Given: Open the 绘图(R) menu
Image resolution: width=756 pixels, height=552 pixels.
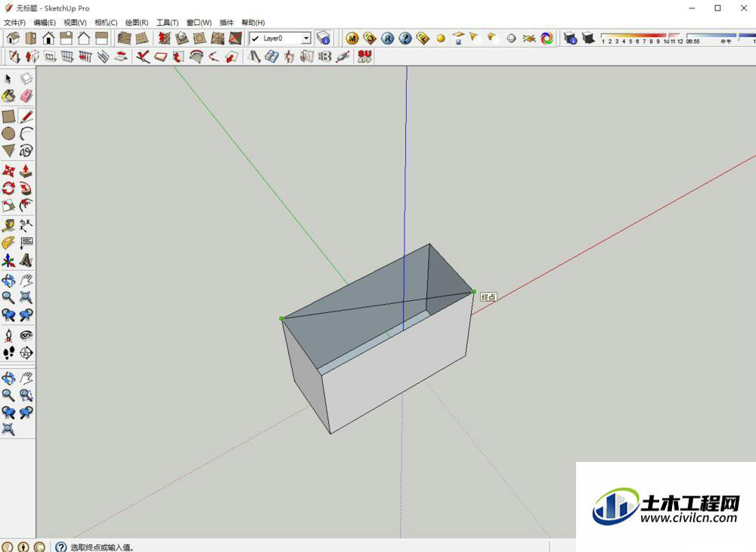Looking at the screenshot, I should pyautogui.click(x=136, y=23).
